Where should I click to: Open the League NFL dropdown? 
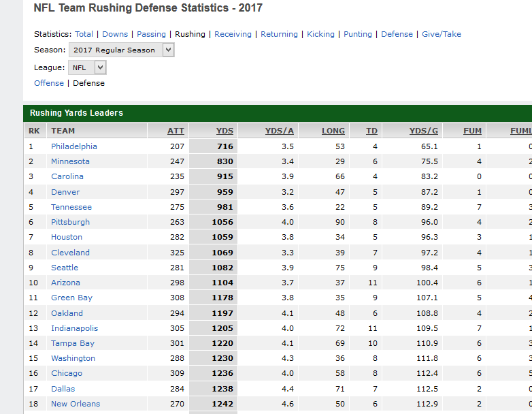tap(87, 67)
